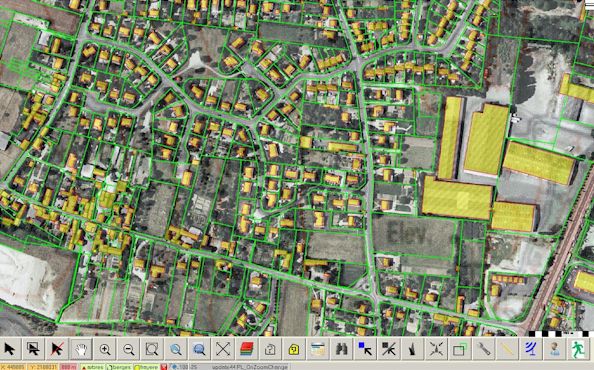Toggle the berges layer in status bar
Screen dimensions: 594x370
pos(119,367)
